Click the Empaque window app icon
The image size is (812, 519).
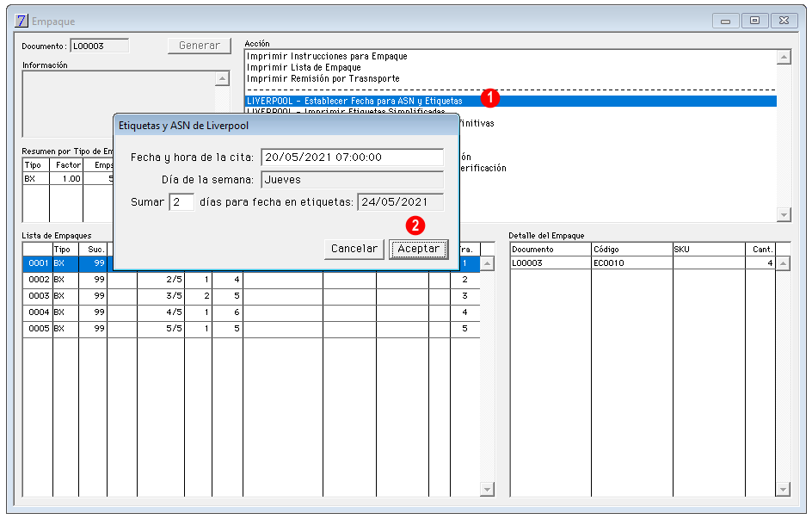(x=22, y=21)
